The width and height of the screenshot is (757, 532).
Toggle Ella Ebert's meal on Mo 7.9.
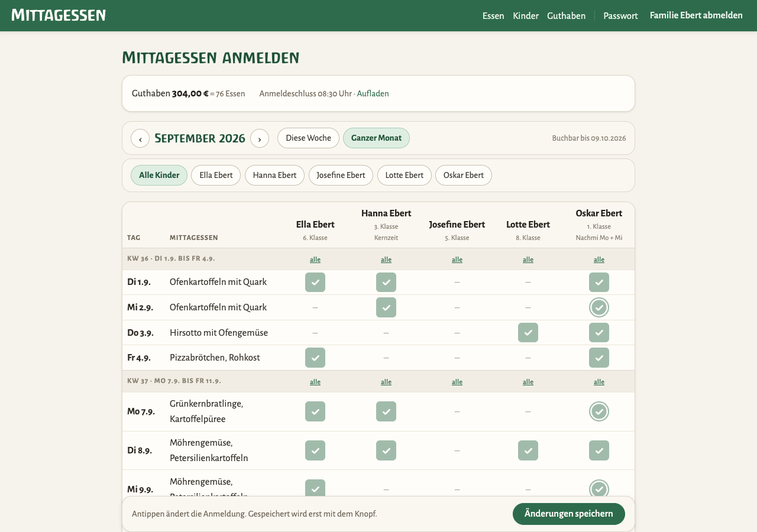(x=315, y=411)
